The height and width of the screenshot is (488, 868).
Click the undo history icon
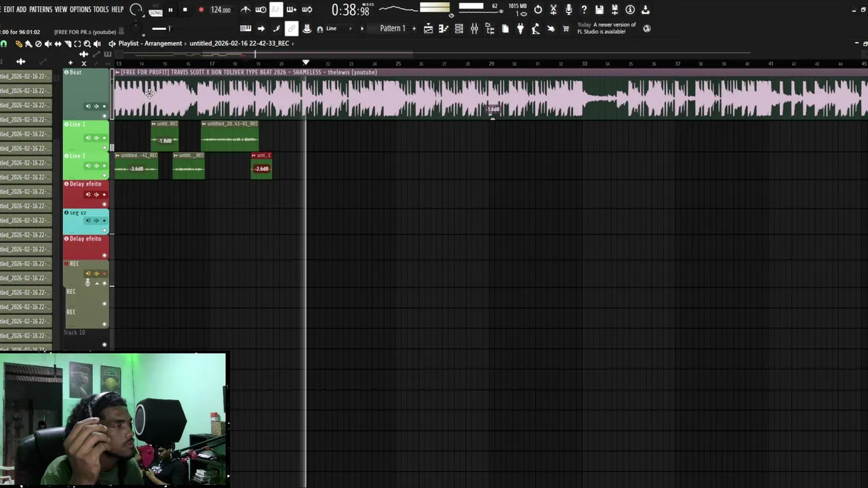pos(538,9)
